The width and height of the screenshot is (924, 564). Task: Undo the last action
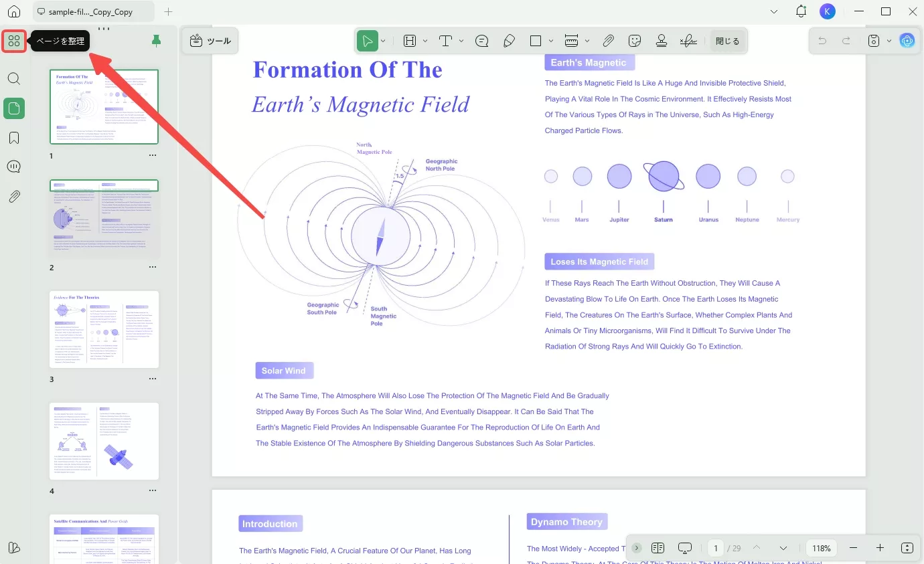(x=822, y=41)
